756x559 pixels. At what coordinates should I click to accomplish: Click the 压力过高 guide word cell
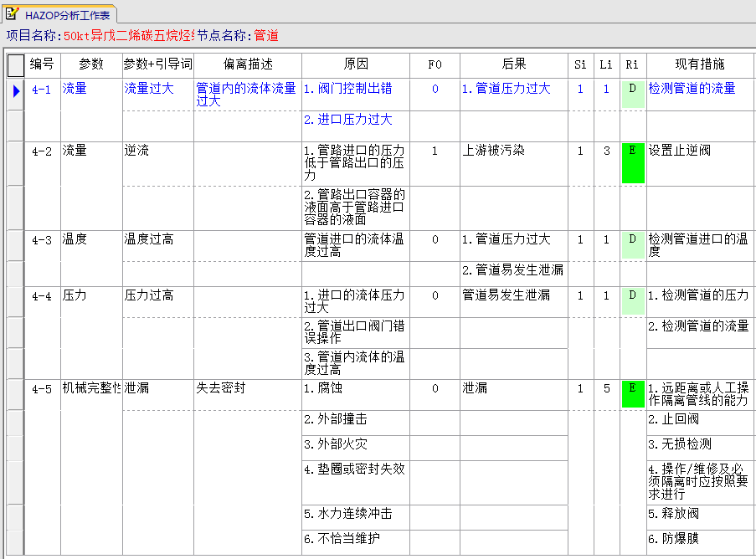[158, 301]
